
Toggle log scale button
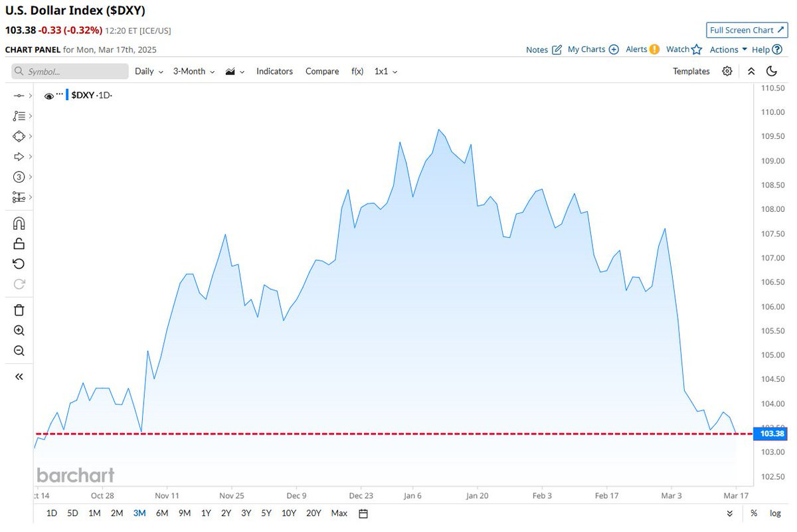(x=775, y=513)
